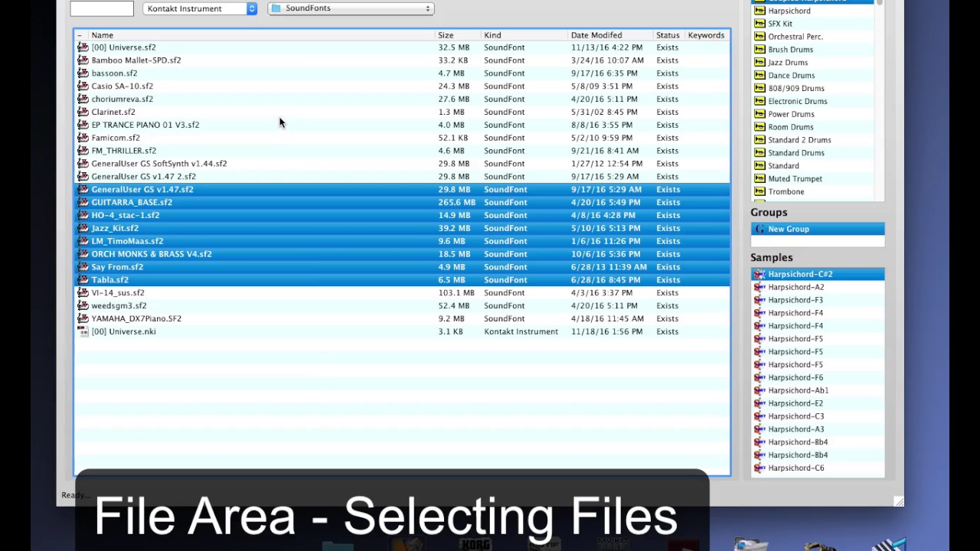This screenshot has width=980, height=551.
Task: Click the Brush Drums instrument icon
Action: point(759,50)
